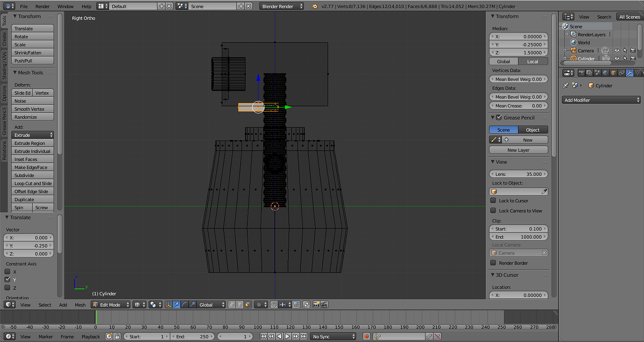
Task: Switch transform to Global button
Action: click(x=504, y=62)
